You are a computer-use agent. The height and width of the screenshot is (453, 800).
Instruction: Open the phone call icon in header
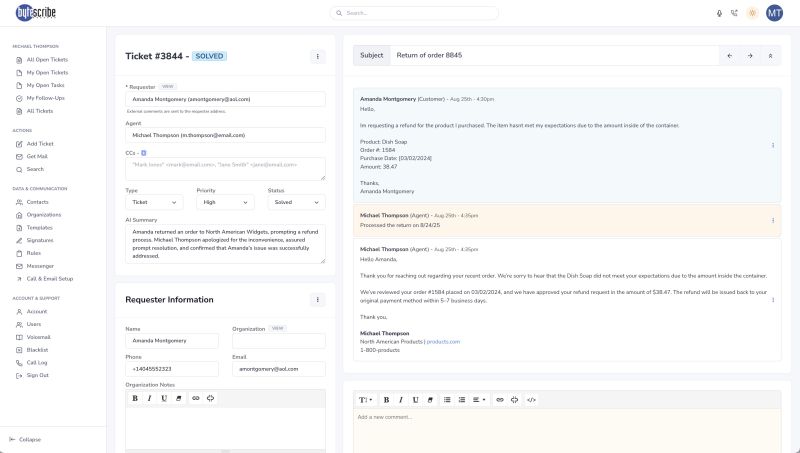(735, 13)
